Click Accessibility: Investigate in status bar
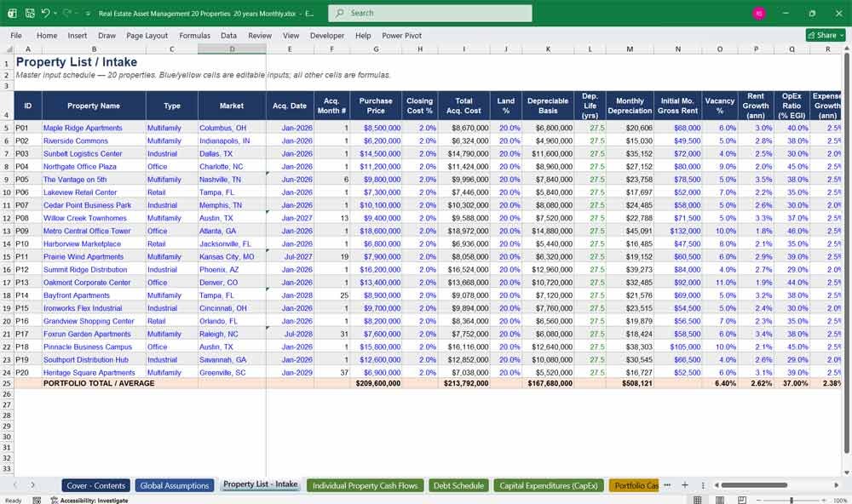Screen dimensions: 852x504 [89, 501]
